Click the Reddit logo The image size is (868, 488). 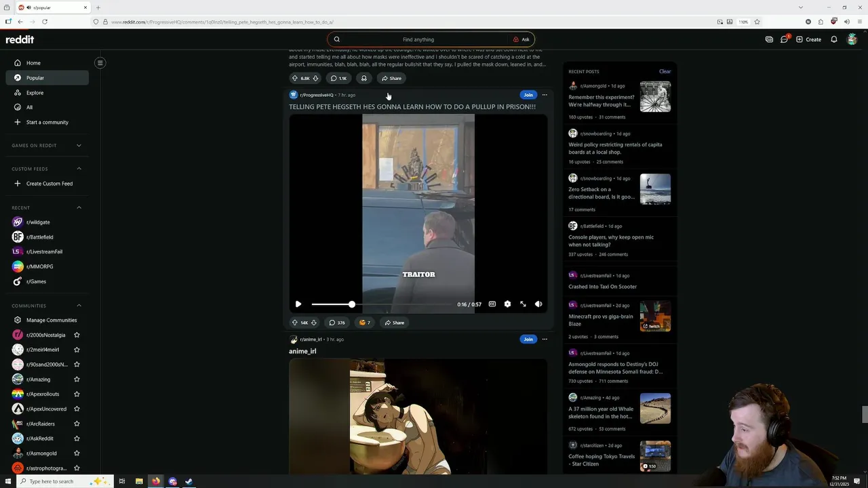pyautogui.click(x=20, y=39)
